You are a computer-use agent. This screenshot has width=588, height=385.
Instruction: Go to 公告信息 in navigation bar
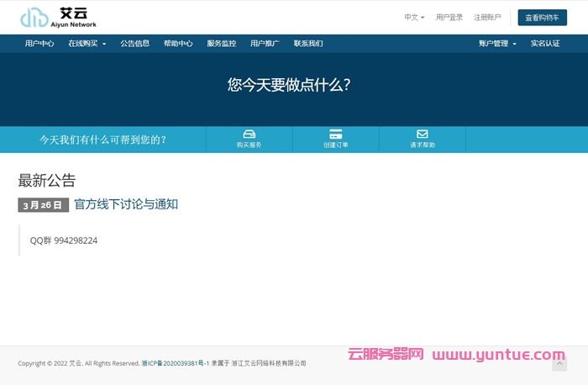click(x=135, y=44)
